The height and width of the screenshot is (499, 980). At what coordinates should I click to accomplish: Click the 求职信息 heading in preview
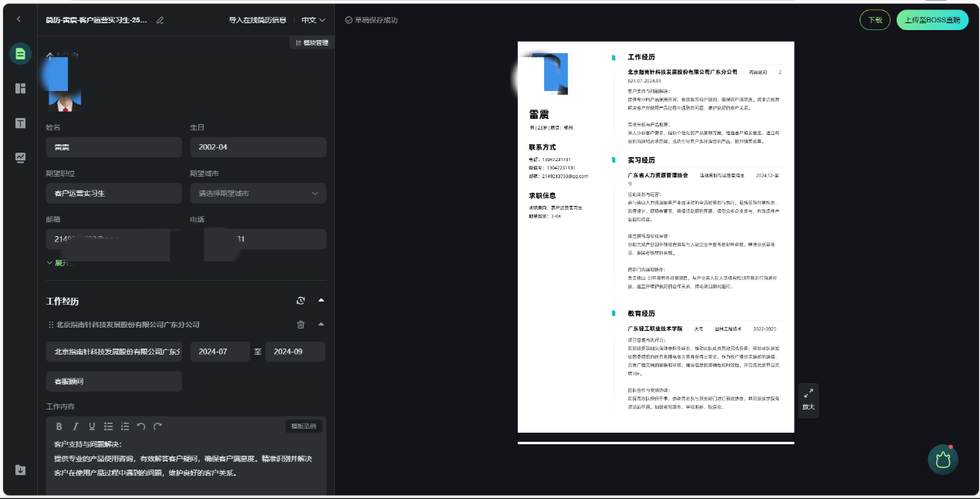point(542,196)
